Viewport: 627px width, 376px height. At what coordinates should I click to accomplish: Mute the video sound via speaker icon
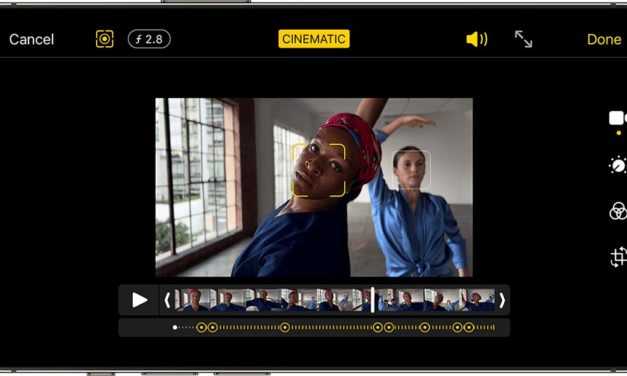coord(477,39)
